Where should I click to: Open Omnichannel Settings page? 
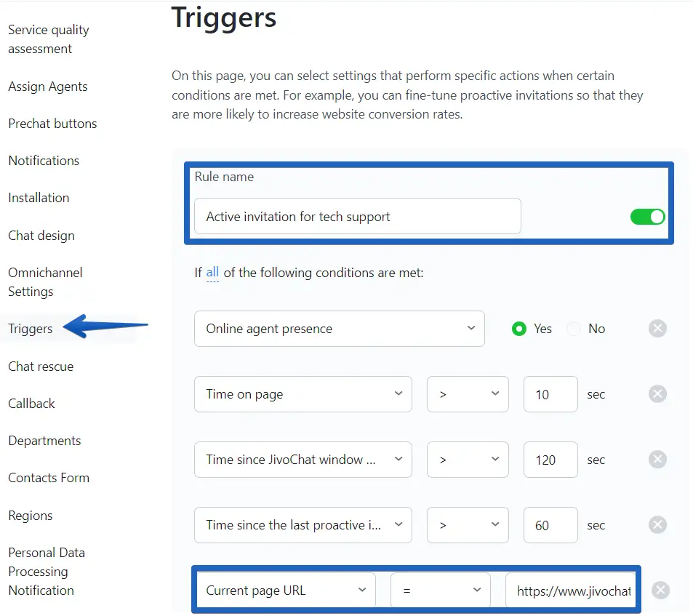(x=45, y=282)
